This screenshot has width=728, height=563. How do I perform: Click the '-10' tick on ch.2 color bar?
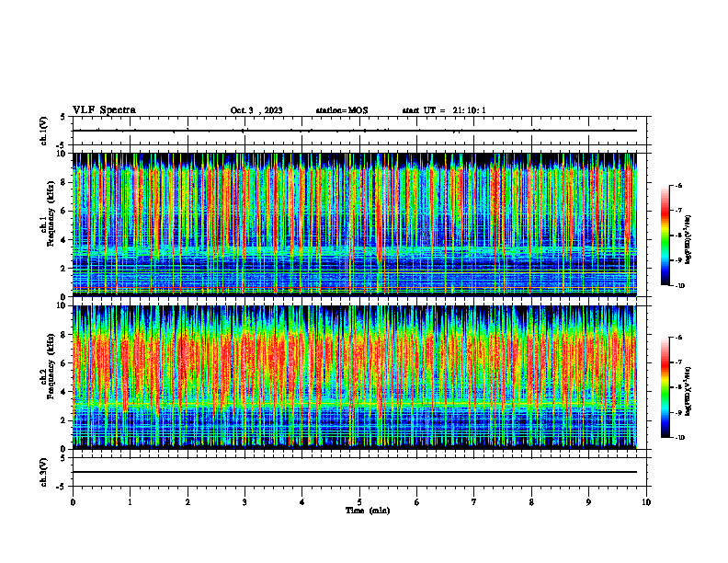(x=680, y=438)
